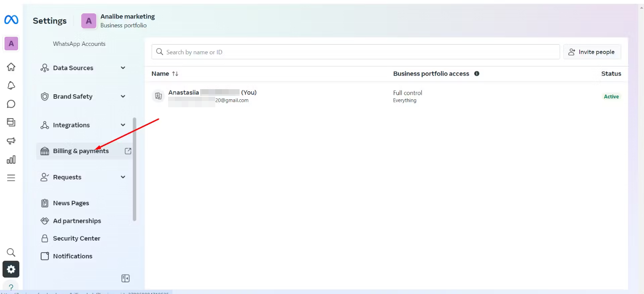Screen dimensions: 644x294
Task: Click the Security Center lock icon
Action: [x=45, y=238]
